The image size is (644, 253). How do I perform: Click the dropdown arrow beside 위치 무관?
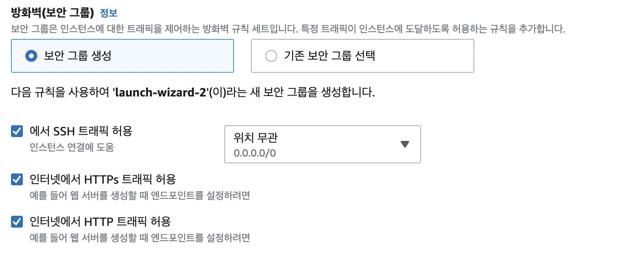(405, 144)
